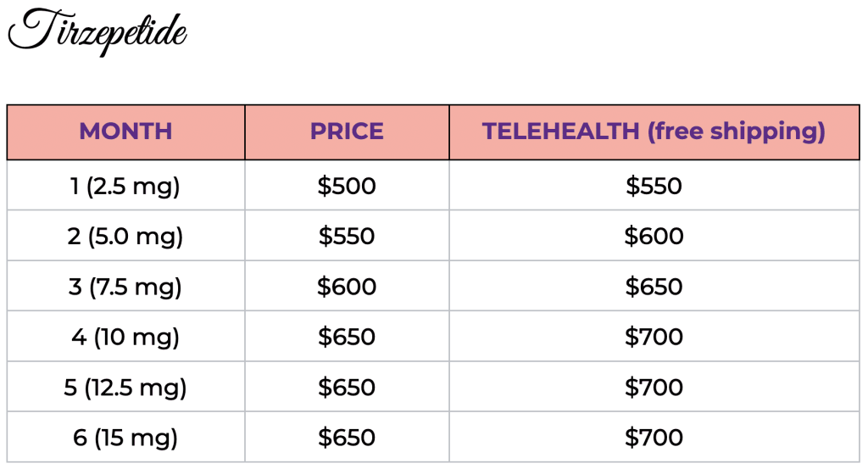Select the PRICE column header

[x=347, y=131]
